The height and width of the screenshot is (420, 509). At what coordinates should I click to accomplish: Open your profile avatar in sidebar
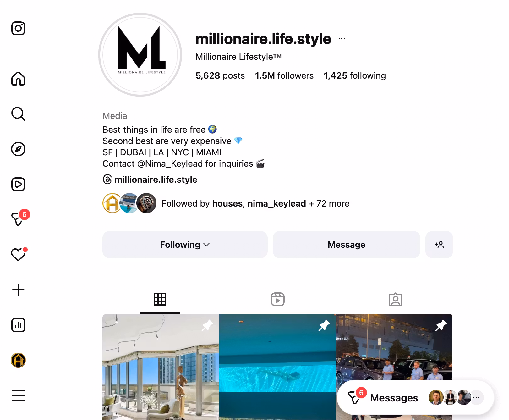point(18,360)
